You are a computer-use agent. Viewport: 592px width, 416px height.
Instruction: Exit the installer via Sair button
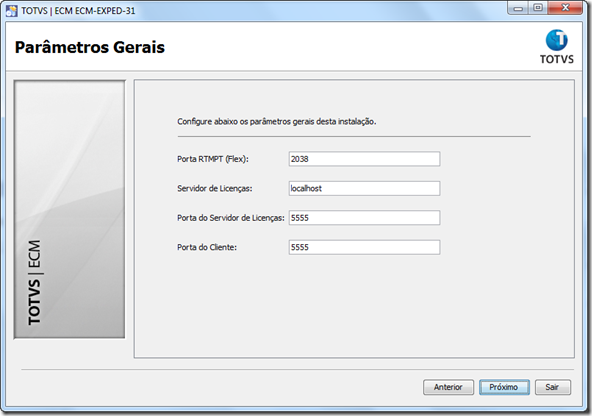coord(552,387)
